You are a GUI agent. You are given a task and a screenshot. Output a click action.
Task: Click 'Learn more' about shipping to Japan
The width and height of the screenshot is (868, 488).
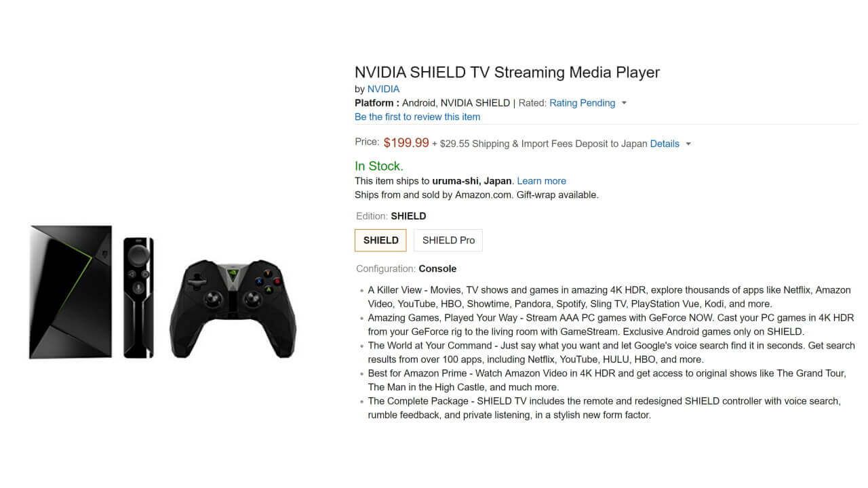(541, 181)
